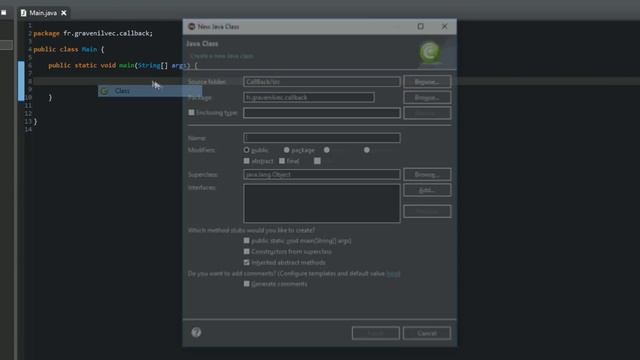Screen dimensions: 640x360
Task: Click the Source folder text field
Action: coord(322,82)
